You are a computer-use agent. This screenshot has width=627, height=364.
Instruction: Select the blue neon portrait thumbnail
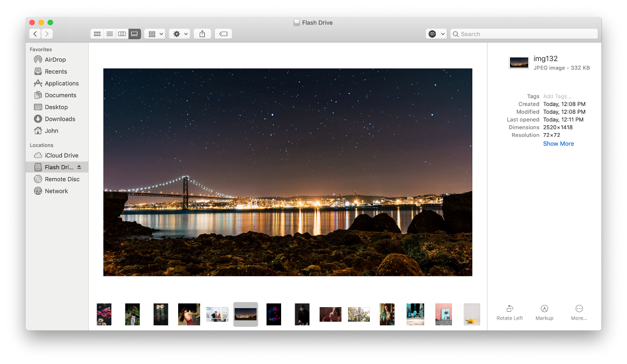tap(274, 314)
